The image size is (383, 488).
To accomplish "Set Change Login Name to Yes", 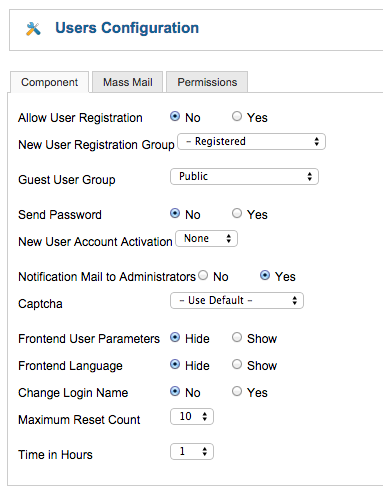I will [x=237, y=391].
